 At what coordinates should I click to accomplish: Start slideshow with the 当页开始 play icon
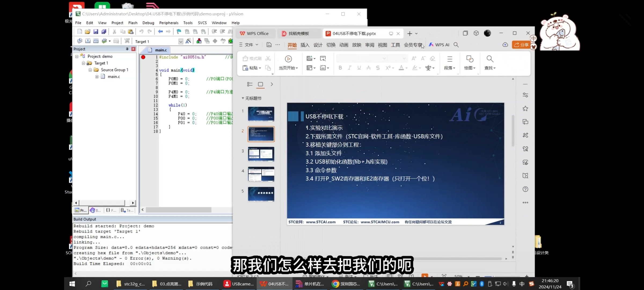pyautogui.click(x=288, y=59)
